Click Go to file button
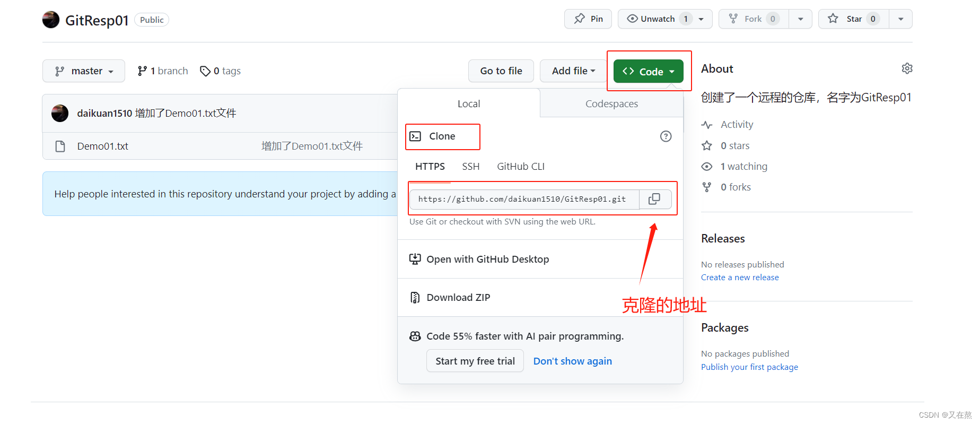The height and width of the screenshot is (424, 980). (501, 71)
